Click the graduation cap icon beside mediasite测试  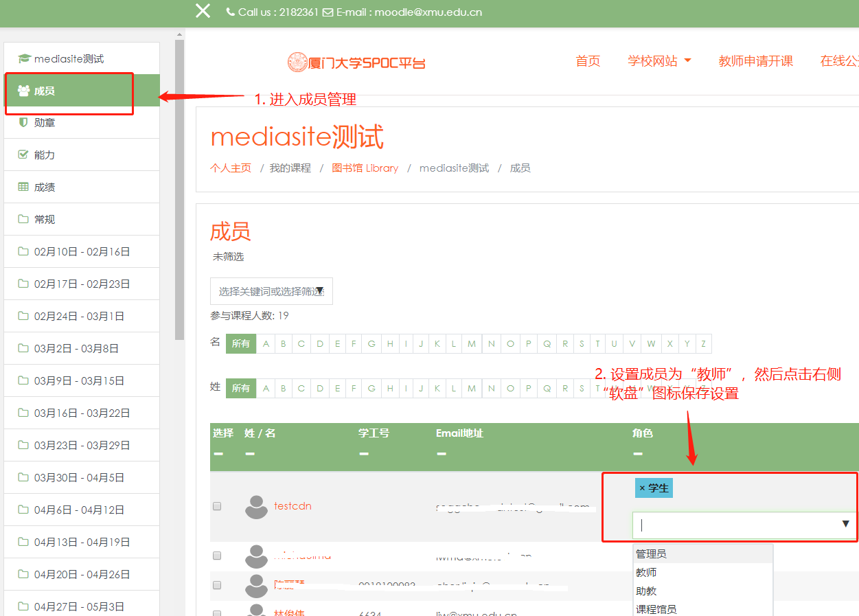click(24, 59)
